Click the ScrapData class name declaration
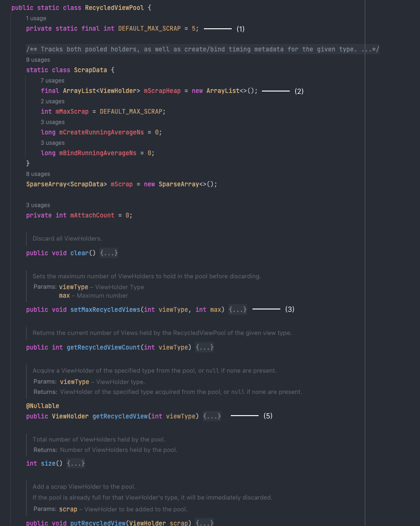 coord(91,70)
